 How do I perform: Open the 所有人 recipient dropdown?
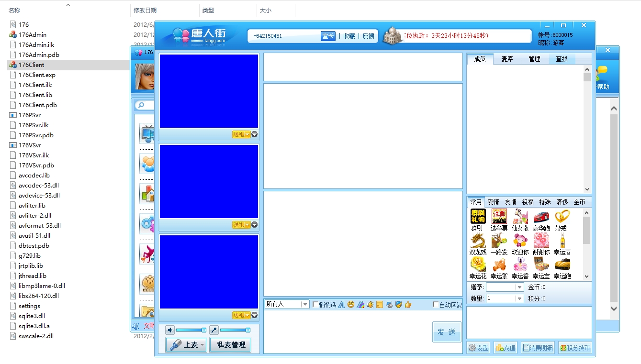click(x=305, y=304)
